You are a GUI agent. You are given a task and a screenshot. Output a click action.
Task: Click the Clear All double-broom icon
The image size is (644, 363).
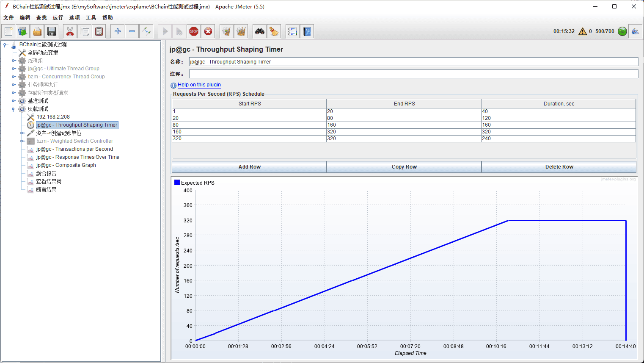(x=241, y=31)
